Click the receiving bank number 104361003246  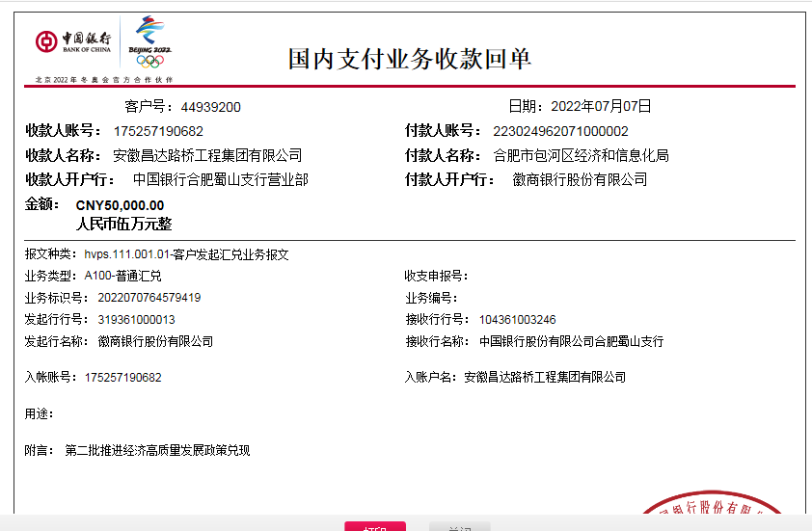517,319
